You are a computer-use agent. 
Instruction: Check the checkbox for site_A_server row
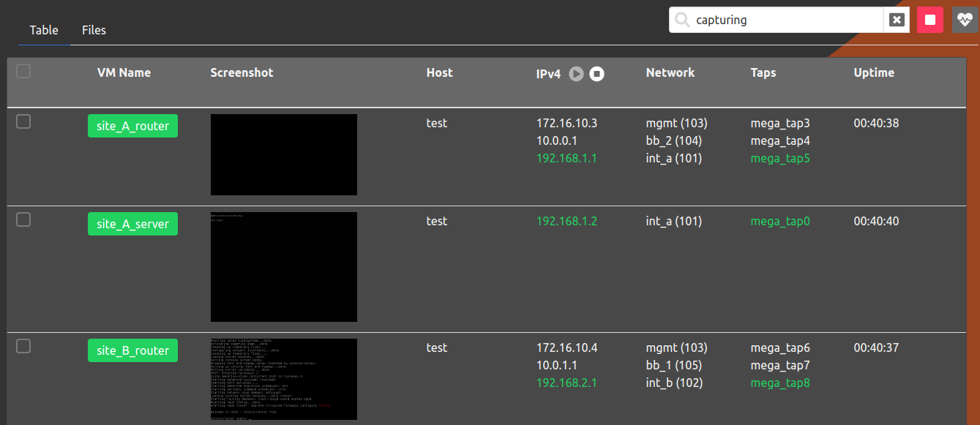click(23, 219)
